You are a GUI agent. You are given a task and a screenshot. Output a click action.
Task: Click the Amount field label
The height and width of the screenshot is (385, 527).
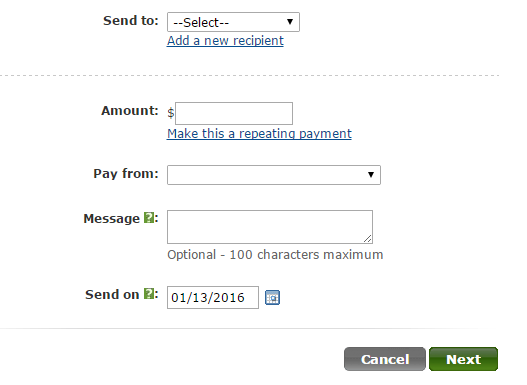(130, 111)
